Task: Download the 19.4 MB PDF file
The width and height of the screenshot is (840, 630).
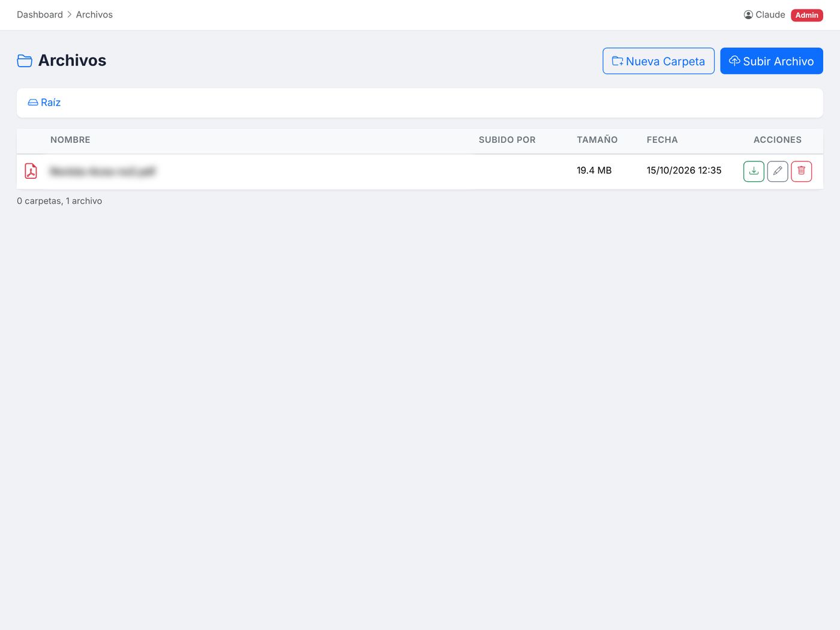Action: (754, 172)
